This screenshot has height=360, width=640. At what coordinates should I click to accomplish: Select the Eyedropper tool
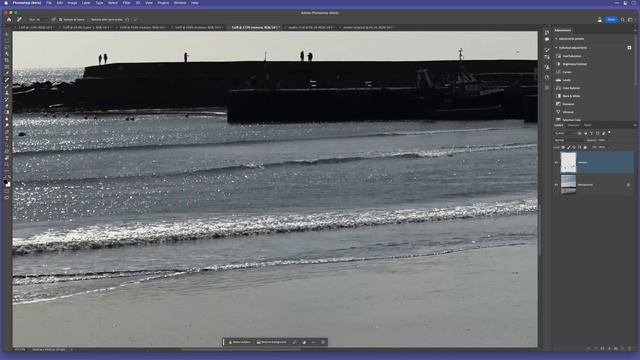point(7,73)
